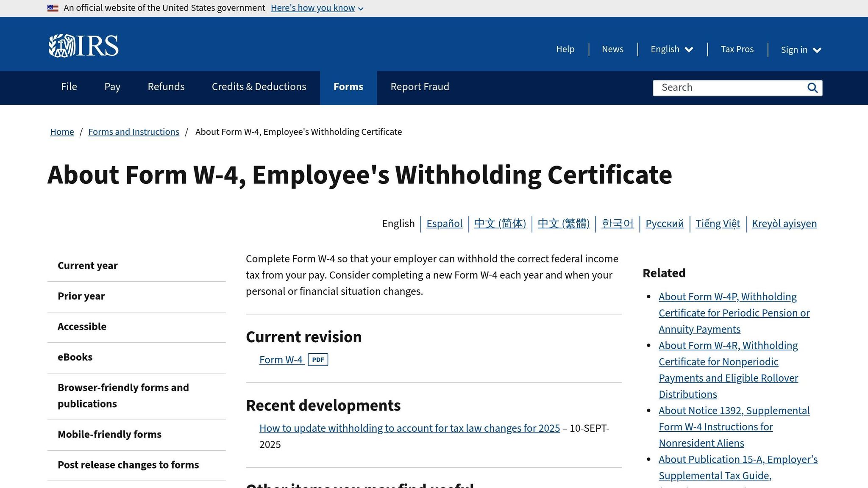Open the Tax Pros link
Viewport: 868px width, 488px height.
point(737,49)
